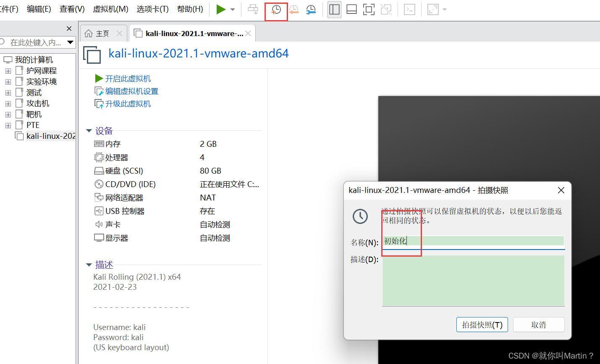Screen dimensions: 600x364
Task: Click the Unity mode toolbar icon
Action: [x=386, y=9]
